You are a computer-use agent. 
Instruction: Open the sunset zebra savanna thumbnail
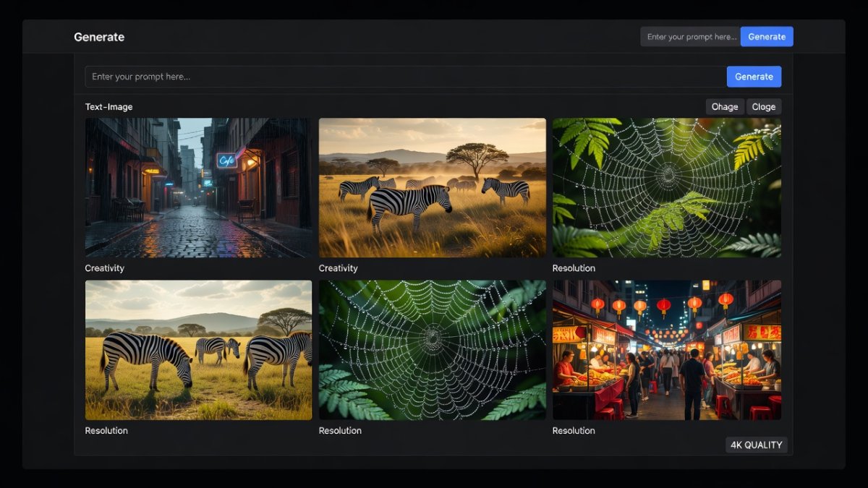pos(433,188)
